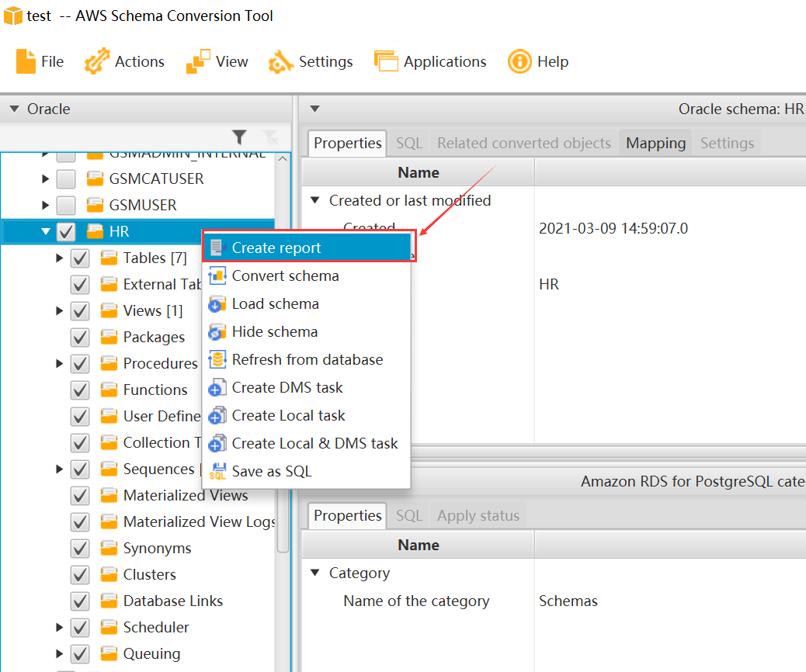Uncheck the Materialized Views checkbox
806x672 pixels.
click(x=80, y=495)
